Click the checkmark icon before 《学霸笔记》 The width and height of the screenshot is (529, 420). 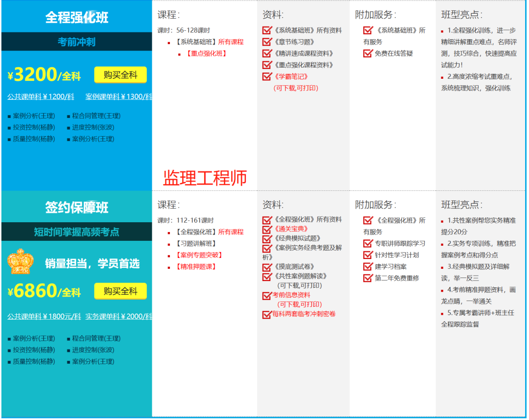tap(267, 76)
